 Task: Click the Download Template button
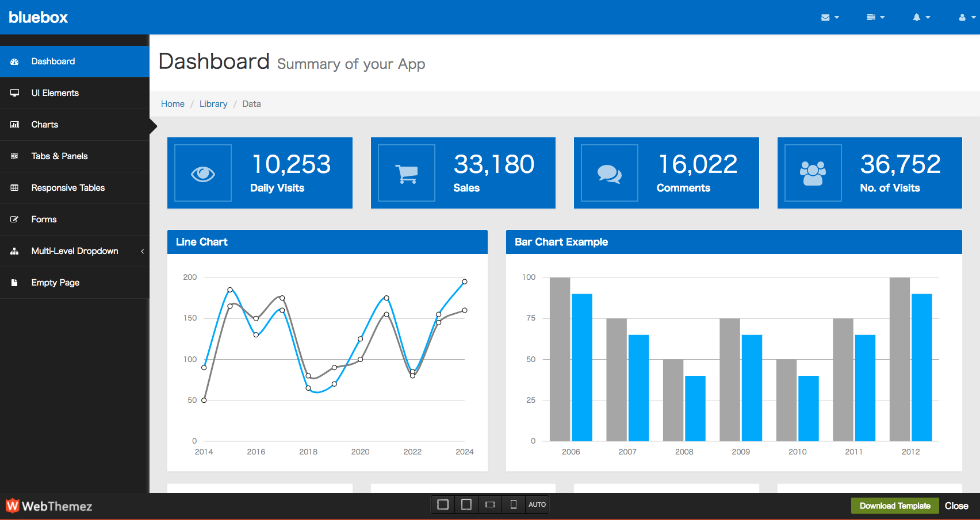[894, 506]
